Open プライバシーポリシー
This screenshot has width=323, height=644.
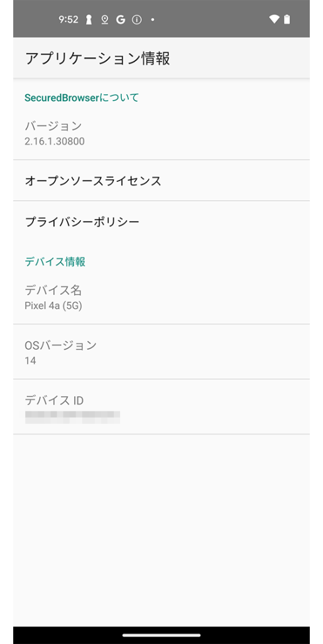tap(161, 222)
